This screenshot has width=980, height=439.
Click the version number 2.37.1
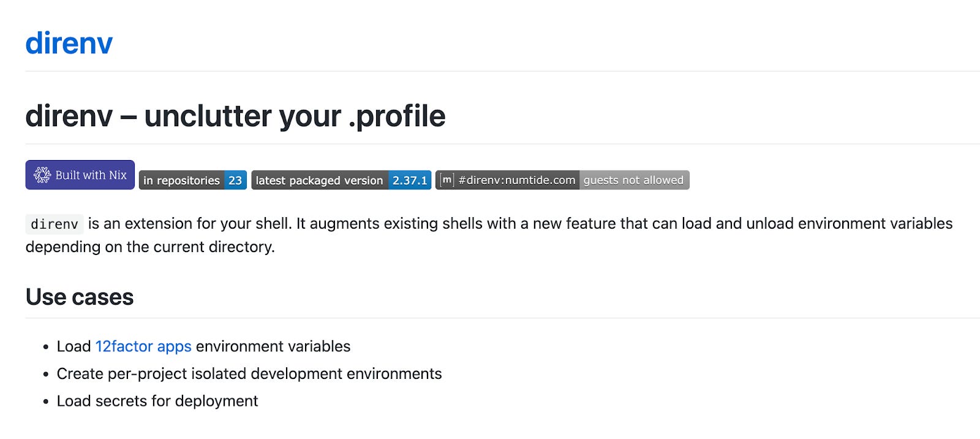(410, 180)
